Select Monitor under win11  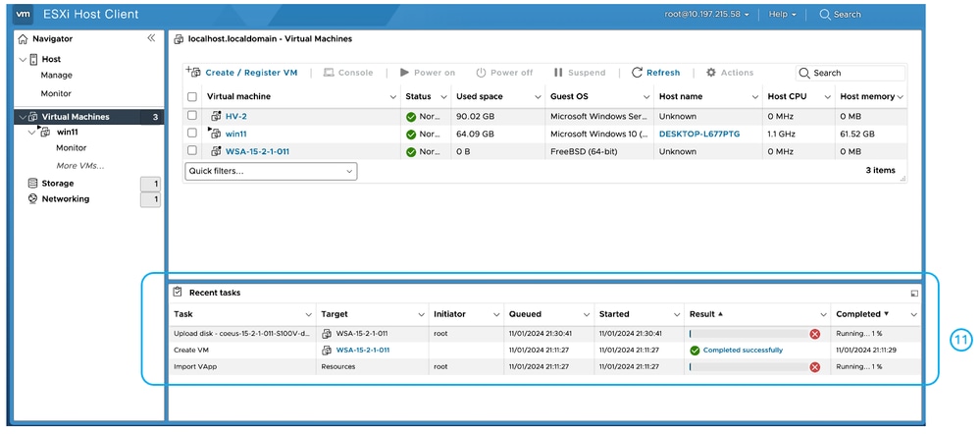click(x=72, y=148)
